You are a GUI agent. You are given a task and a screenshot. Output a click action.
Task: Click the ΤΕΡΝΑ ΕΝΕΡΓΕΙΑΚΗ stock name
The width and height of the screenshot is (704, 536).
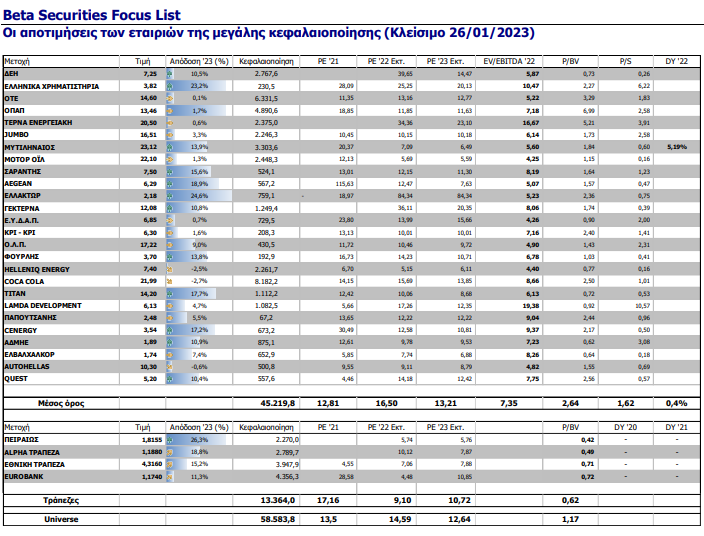pyautogui.click(x=40, y=120)
